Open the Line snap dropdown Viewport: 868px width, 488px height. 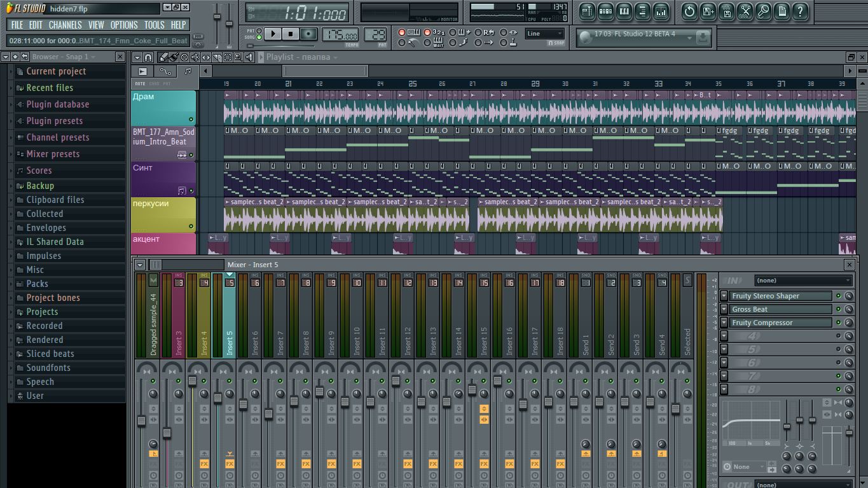click(x=545, y=34)
